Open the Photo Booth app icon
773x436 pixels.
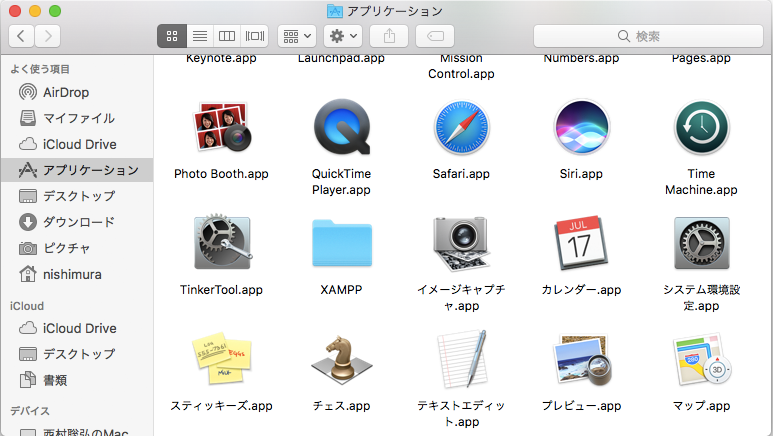point(221,127)
